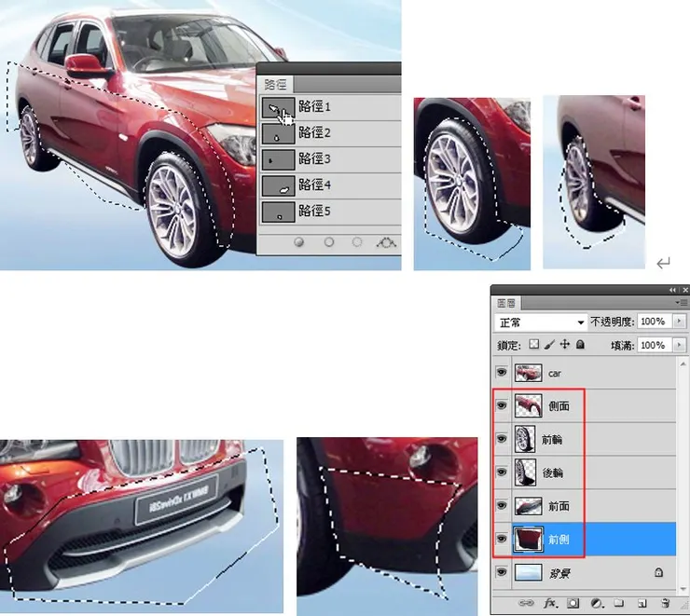The image size is (690, 616).
Task: Click the padlock on the 背景 layer
Action: click(x=658, y=572)
